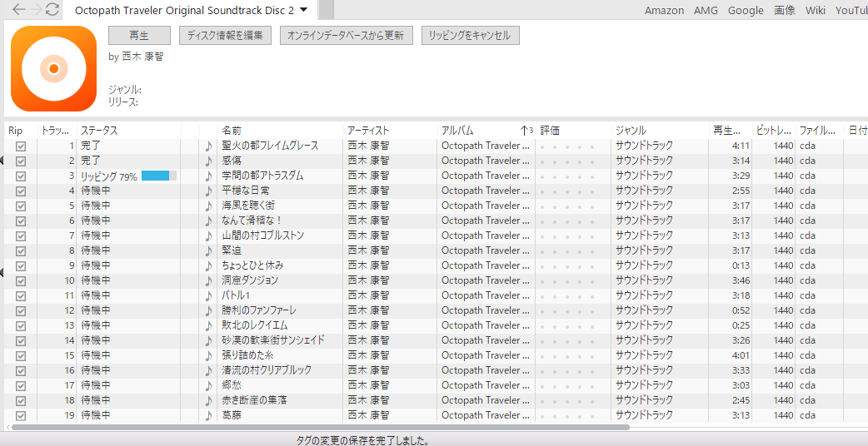Select track name バトル1
The image size is (868, 446).
(x=237, y=295)
